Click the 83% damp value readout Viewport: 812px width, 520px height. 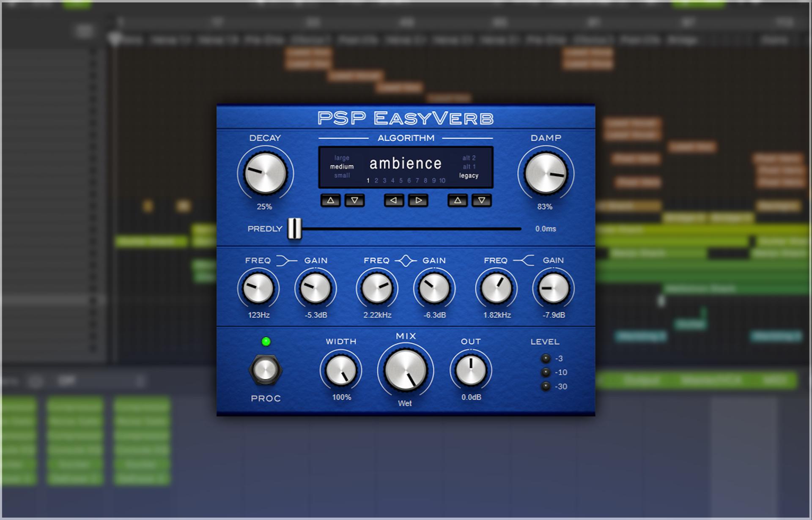point(545,207)
